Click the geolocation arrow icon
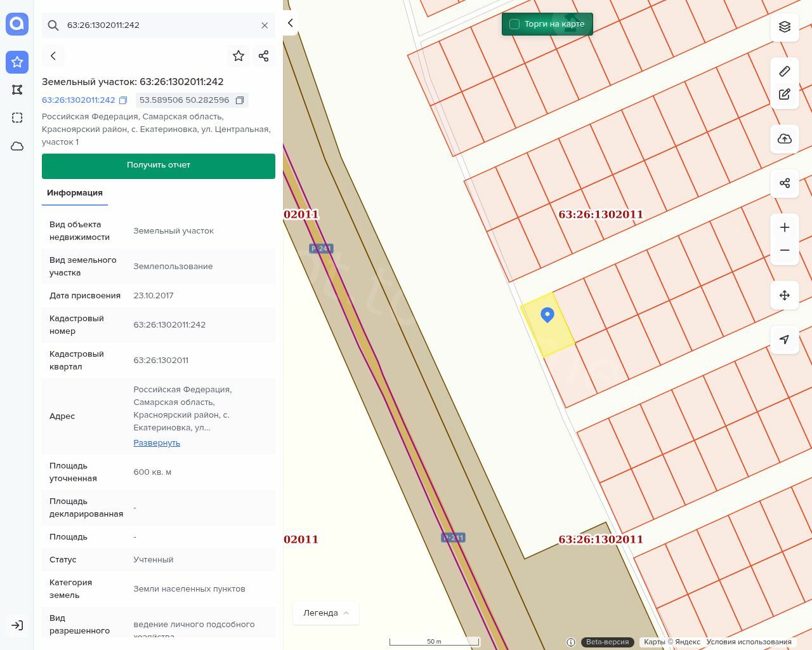Viewport: 812px width, 650px height. (x=785, y=340)
